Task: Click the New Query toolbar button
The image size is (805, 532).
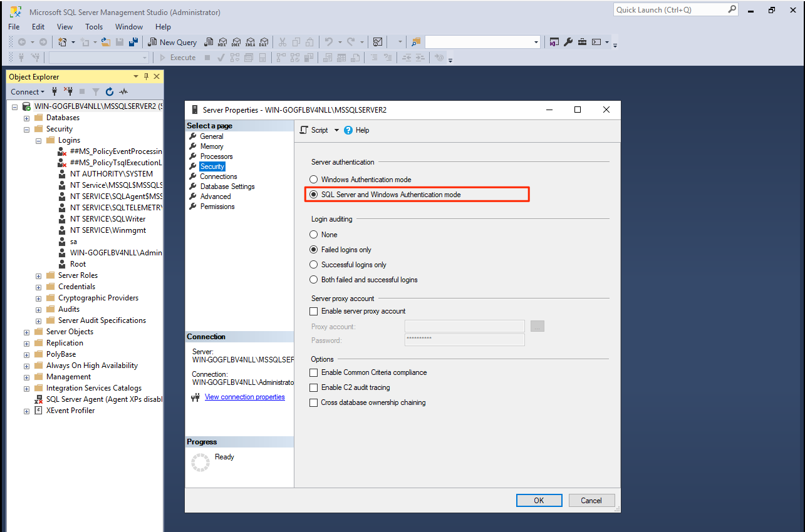Action: [x=172, y=42]
